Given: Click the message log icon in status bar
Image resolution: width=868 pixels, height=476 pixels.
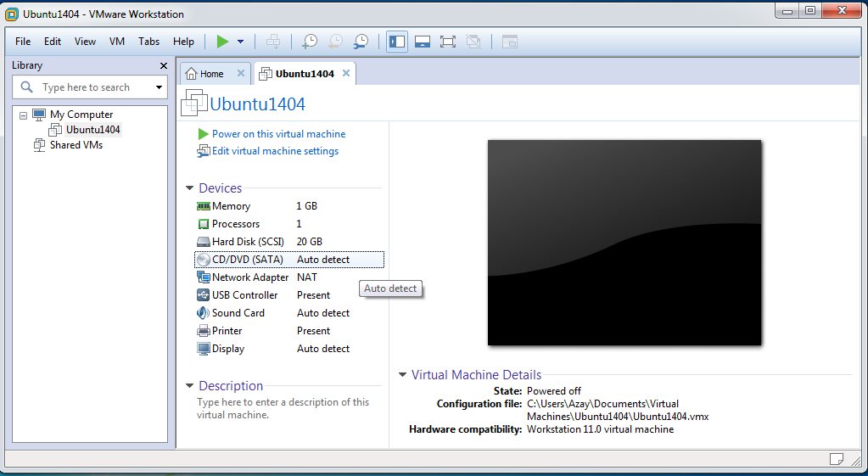Looking at the screenshot, I should [x=837, y=459].
